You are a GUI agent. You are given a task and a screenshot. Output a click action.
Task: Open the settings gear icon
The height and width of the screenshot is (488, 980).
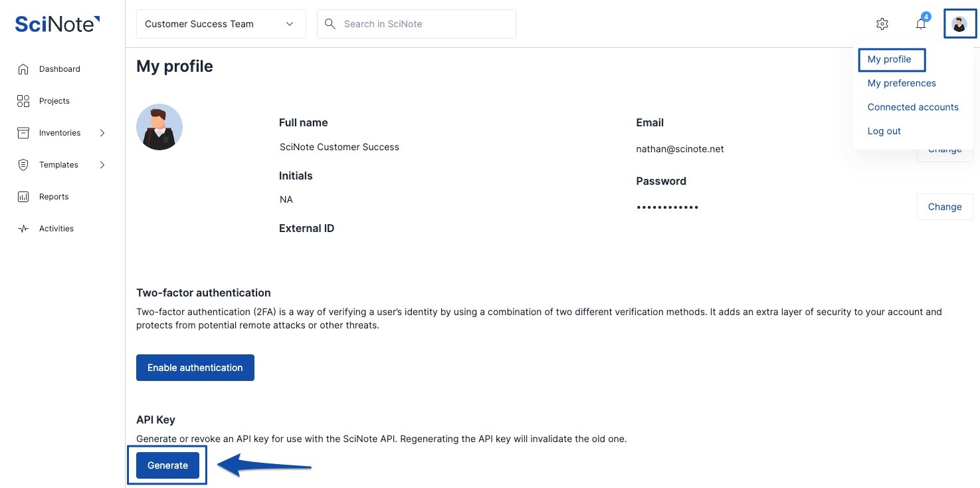882,24
